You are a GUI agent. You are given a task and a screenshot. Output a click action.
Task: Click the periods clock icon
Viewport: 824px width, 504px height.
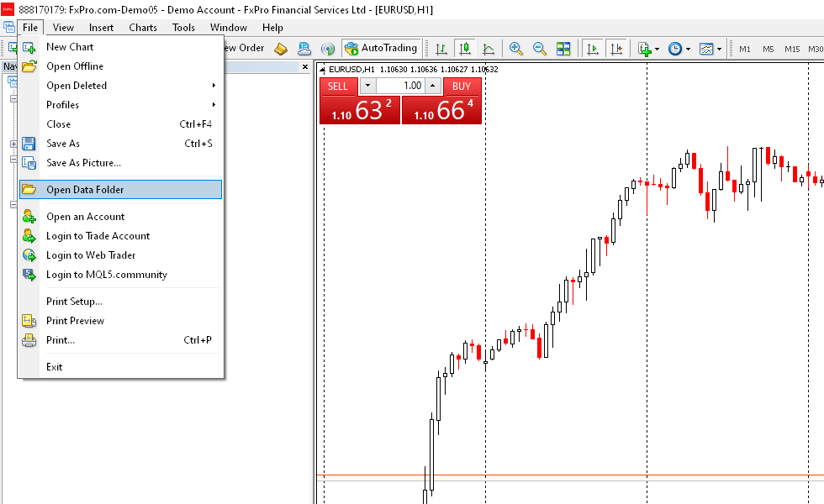tap(675, 49)
